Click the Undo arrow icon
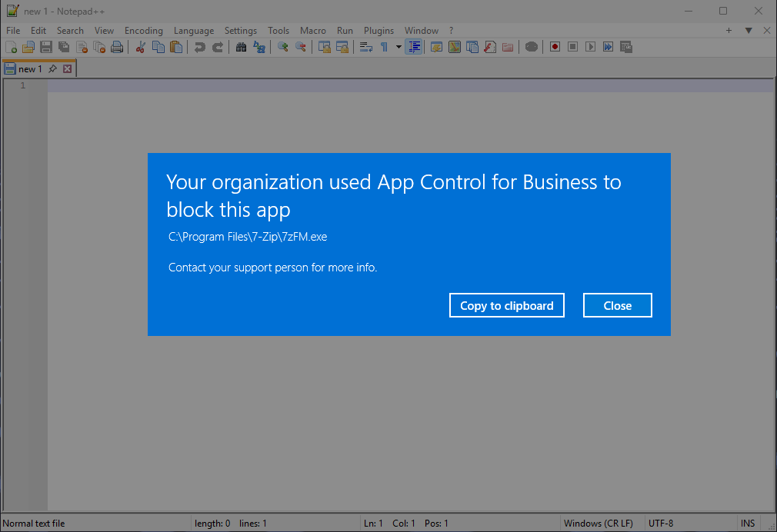The image size is (777, 532). [199, 47]
